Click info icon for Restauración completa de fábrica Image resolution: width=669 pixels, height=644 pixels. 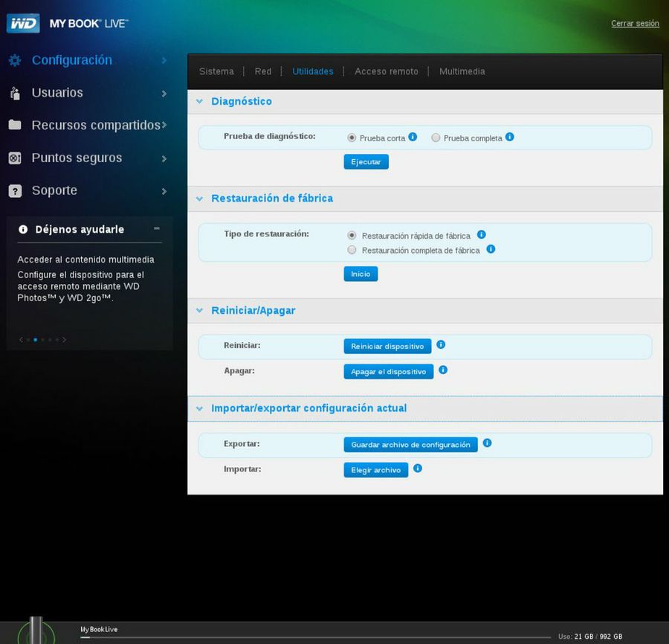491,250
